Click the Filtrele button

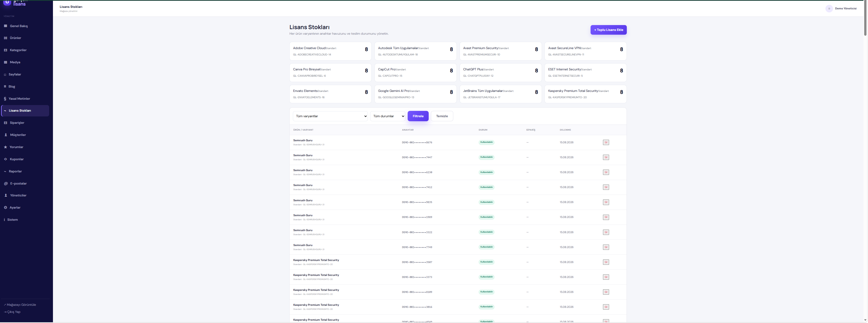418,116
